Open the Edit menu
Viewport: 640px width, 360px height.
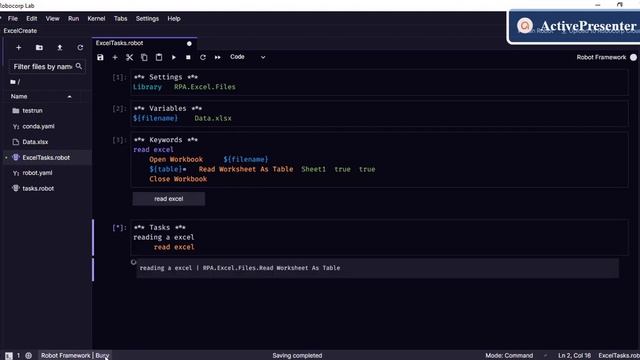tap(31, 19)
